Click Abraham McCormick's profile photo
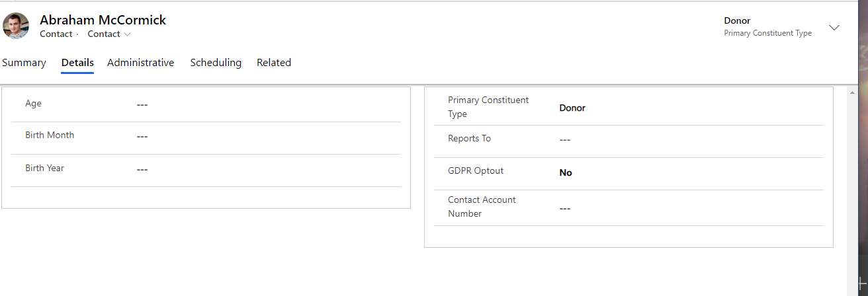This screenshot has height=296, width=868. click(x=16, y=26)
